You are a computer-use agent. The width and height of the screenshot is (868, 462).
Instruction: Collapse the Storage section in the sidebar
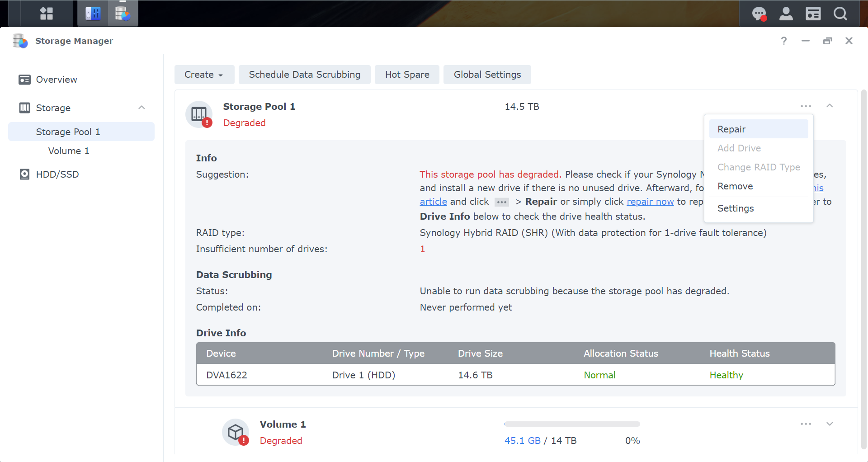coord(142,108)
